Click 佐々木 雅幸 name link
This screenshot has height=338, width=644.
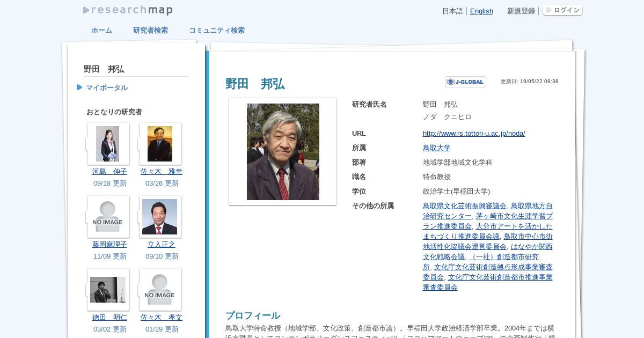coord(162,172)
